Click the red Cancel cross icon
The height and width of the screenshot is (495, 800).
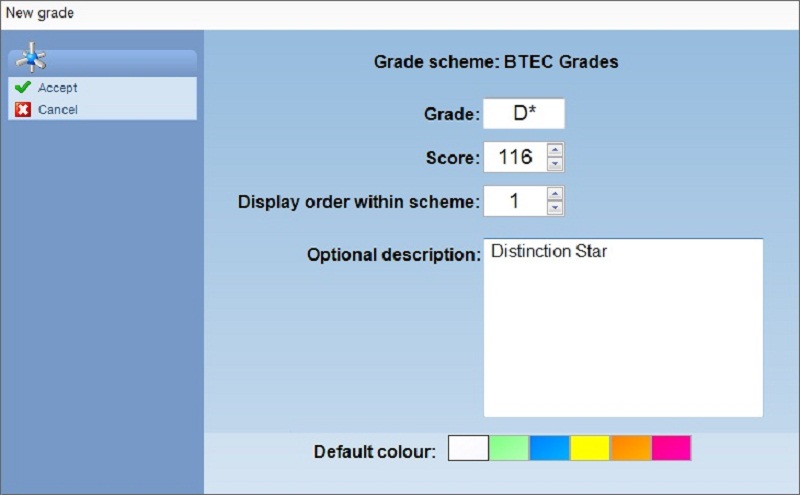23,109
